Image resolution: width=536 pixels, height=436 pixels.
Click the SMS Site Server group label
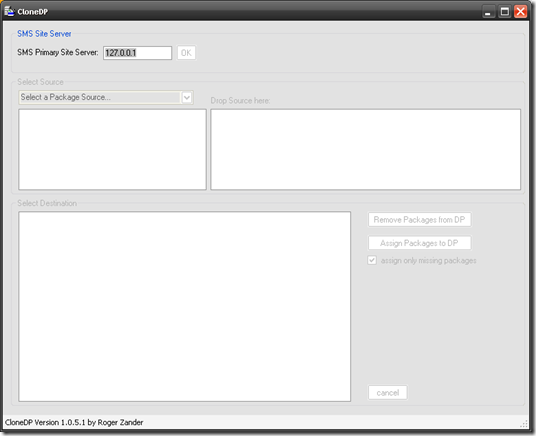pyautogui.click(x=44, y=34)
